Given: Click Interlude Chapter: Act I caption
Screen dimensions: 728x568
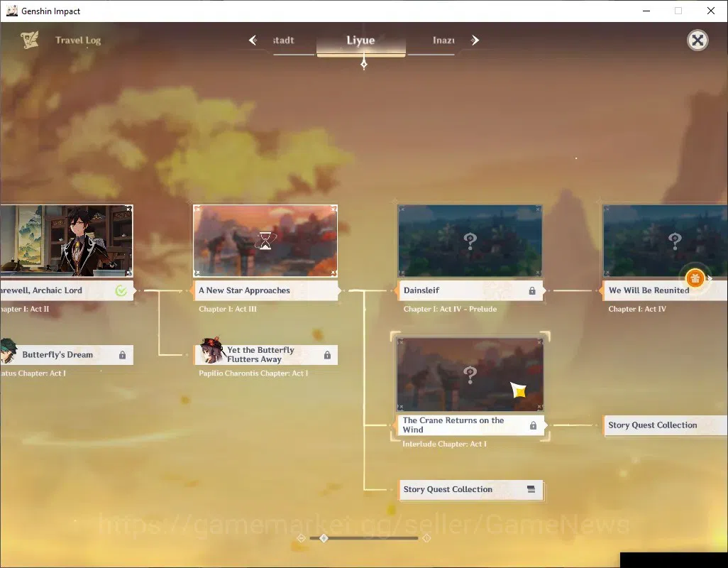Looking at the screenshot, I should tap(444, 444).
